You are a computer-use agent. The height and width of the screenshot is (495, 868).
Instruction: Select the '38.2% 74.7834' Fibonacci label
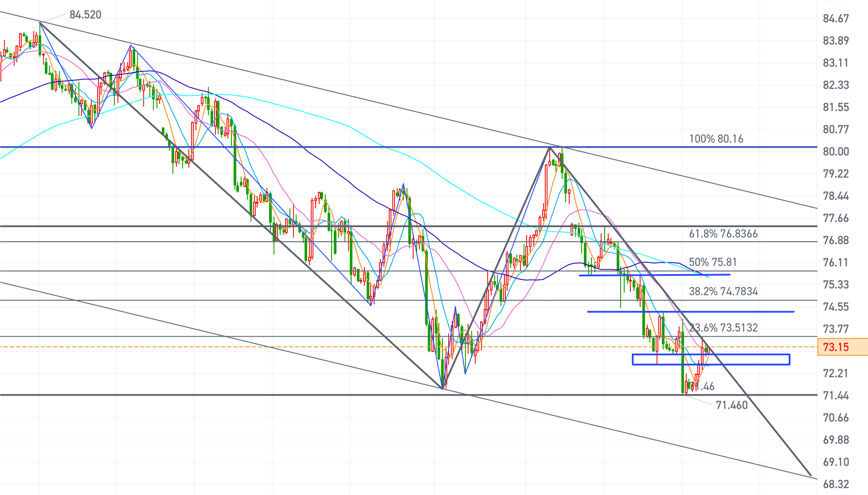point(723,291)
